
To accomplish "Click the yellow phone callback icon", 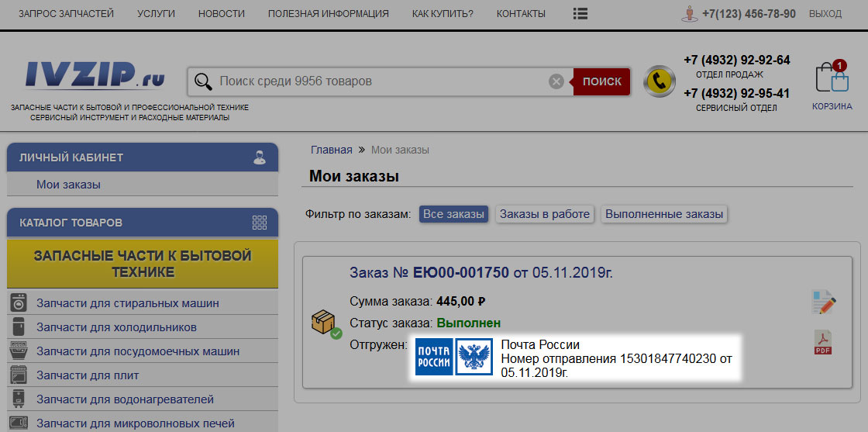I will point(660,81).
